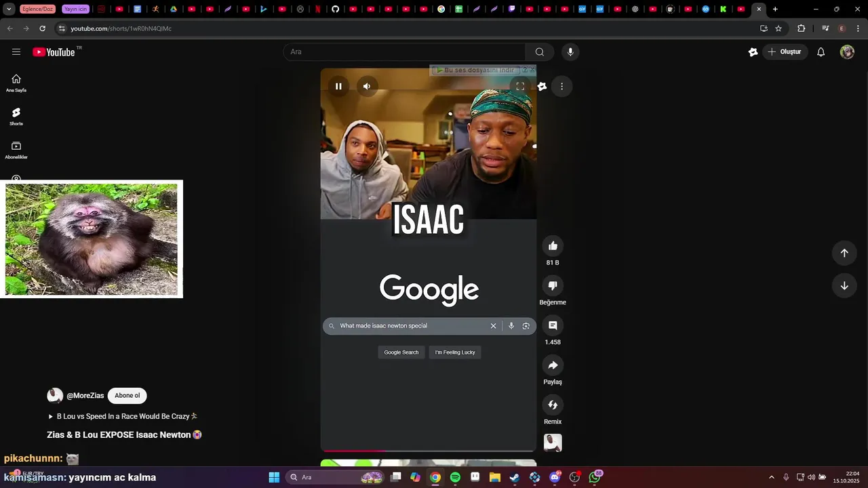Image resolution: width=868 pixels, height=488 pixels.
Task: Click the taskbar Ara search box
Action: tap(335, 477)
